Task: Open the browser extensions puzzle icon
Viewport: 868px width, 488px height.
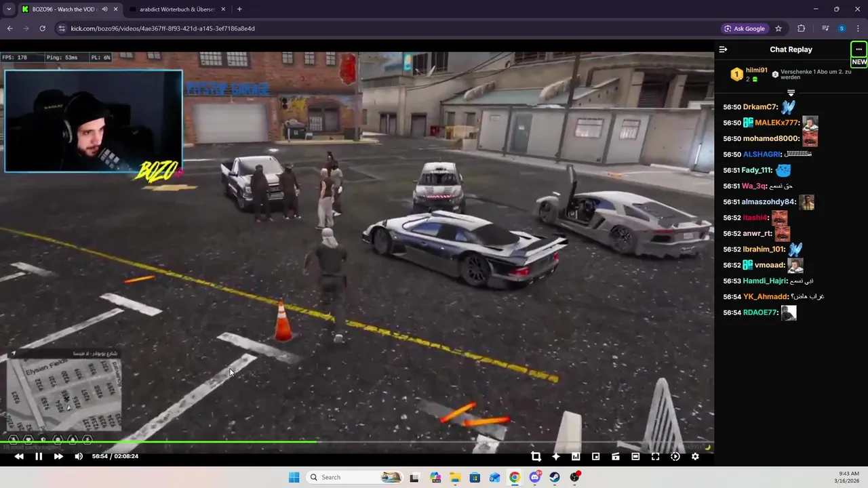Action: (x=801, y=28)
